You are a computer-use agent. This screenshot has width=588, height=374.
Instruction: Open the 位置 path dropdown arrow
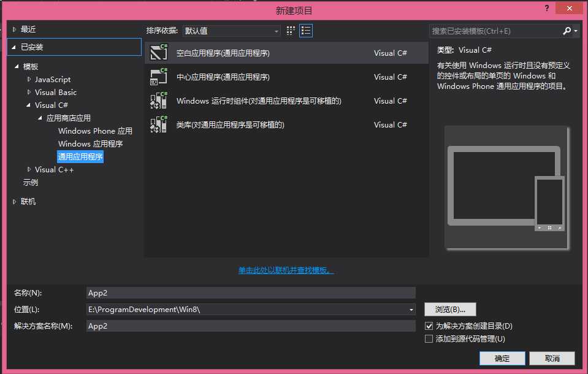click(410, 309)
